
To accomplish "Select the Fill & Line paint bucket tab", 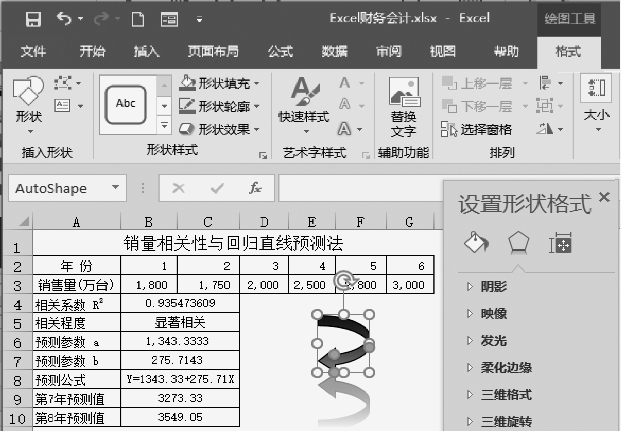I will [476, 242].
